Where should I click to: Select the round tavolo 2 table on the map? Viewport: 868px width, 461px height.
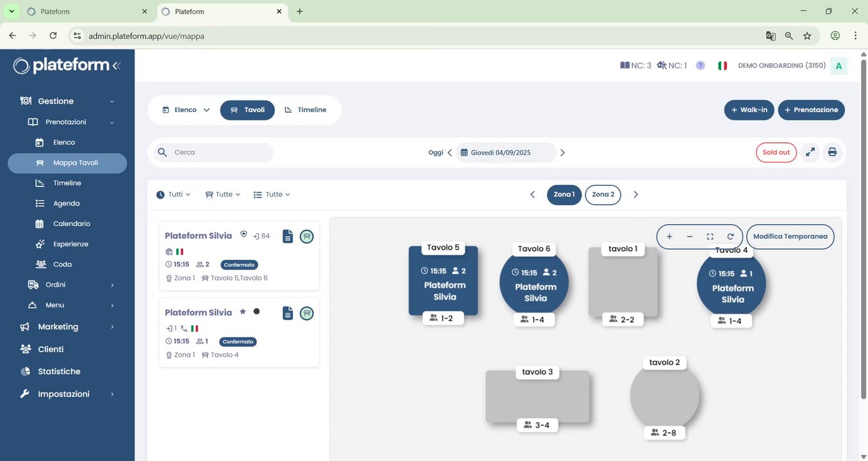click(x=664, y=395)
